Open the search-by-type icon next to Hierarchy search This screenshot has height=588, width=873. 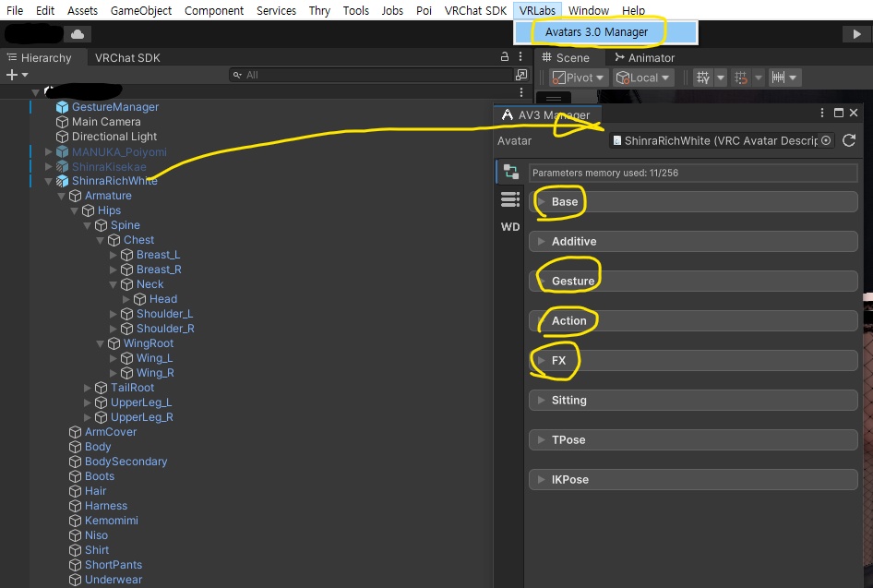(521, 75)
